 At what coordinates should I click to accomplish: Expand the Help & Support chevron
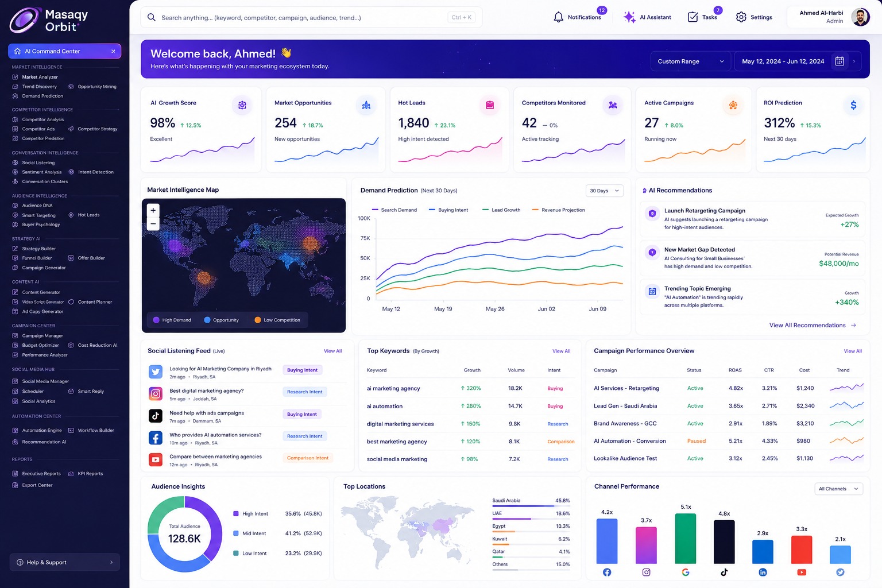111,563
